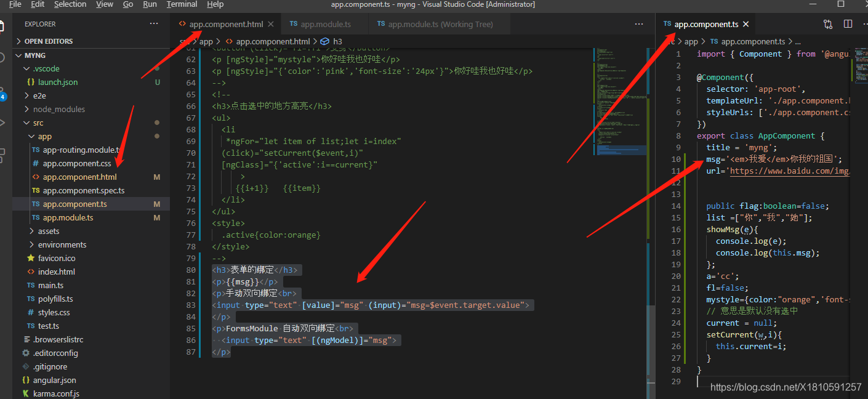Open the Run and Debug view icon
This screenshot has width=868, height=399.
click(x=3, y=123)
